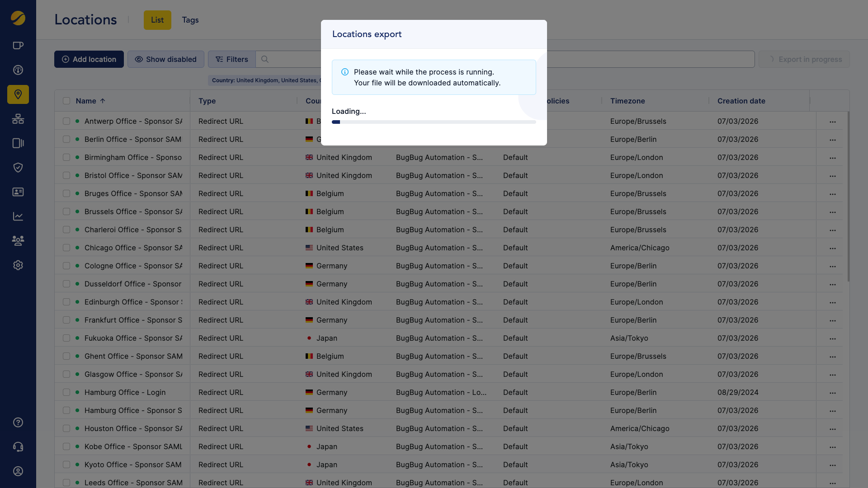Open Kobe Office location
Viewport: 868px width, 488px height.
coord(133,446)
